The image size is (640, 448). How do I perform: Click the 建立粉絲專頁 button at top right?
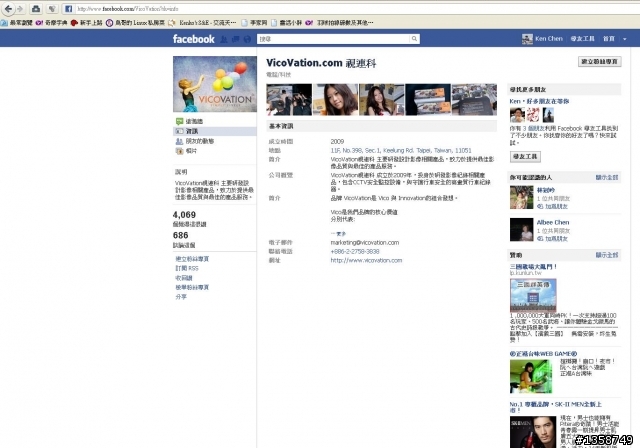tap(600, 62)
